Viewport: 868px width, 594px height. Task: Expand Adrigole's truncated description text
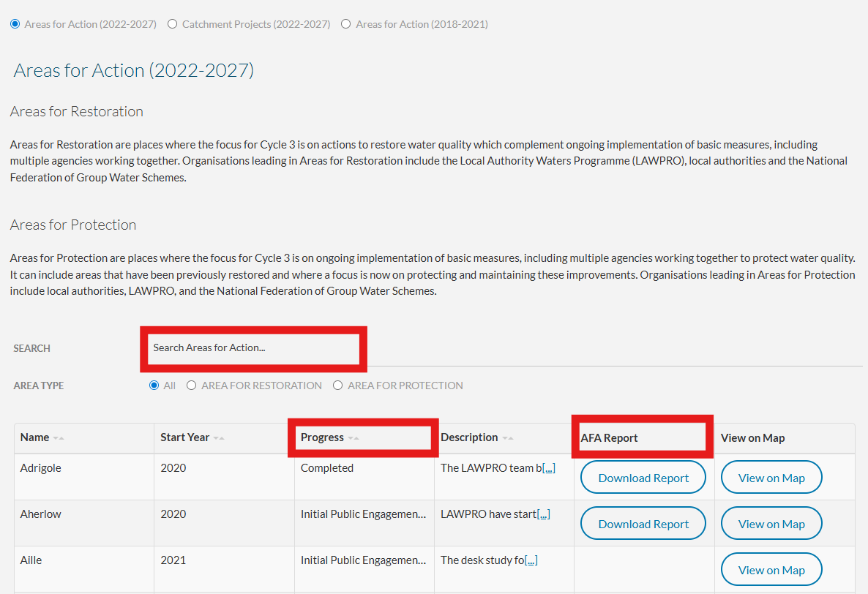[548, 467]
